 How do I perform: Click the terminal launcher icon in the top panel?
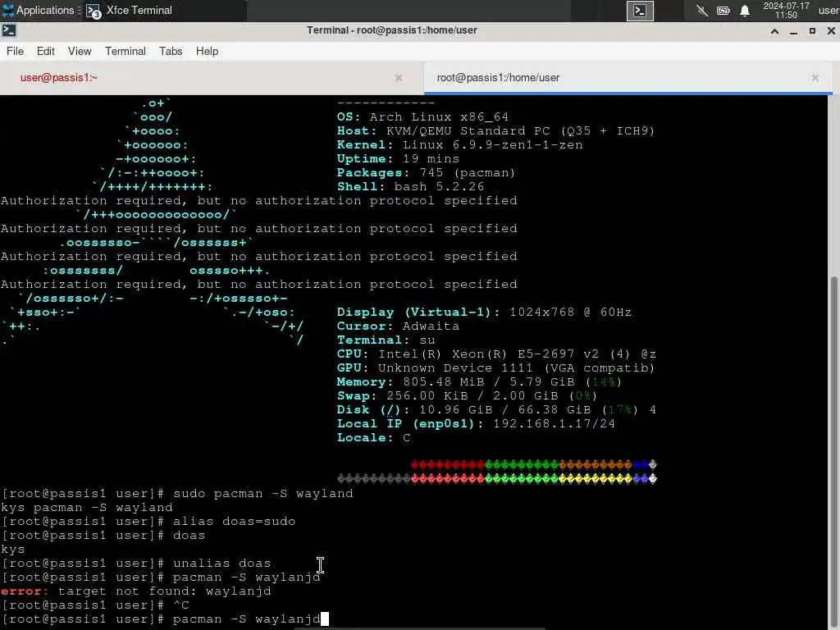(x=640, y=11)
